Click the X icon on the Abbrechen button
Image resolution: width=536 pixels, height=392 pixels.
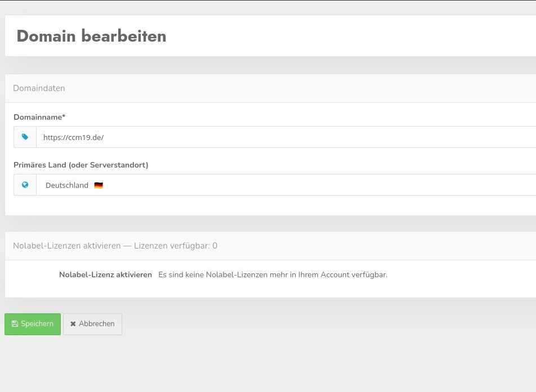click(x=73, y=324)
